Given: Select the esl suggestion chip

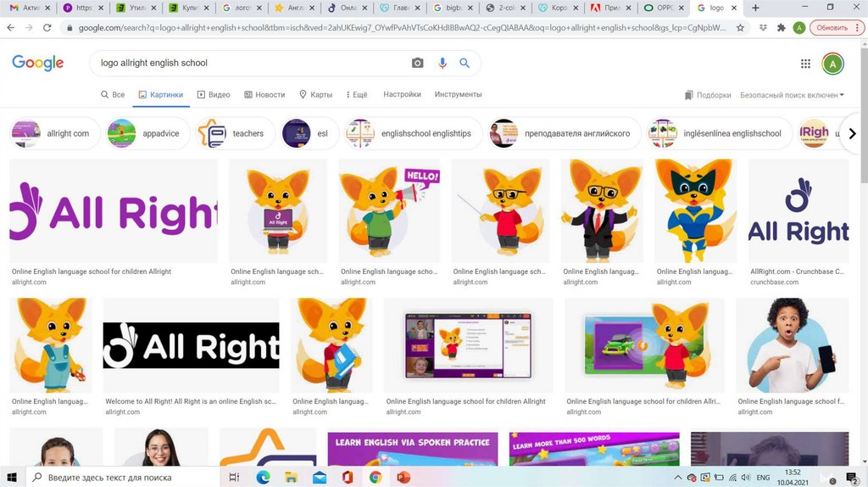Looking at the screenshot, I should click(309, 133).
